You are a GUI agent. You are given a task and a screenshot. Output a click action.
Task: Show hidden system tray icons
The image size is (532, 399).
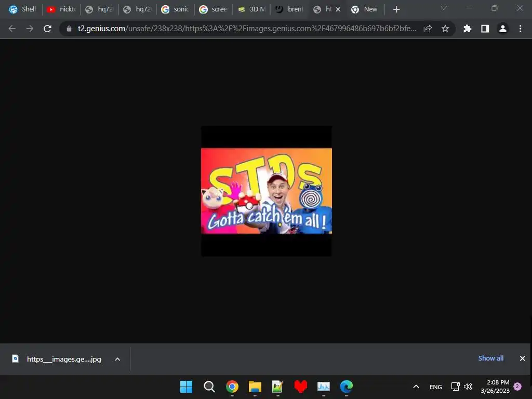point(416,387)
